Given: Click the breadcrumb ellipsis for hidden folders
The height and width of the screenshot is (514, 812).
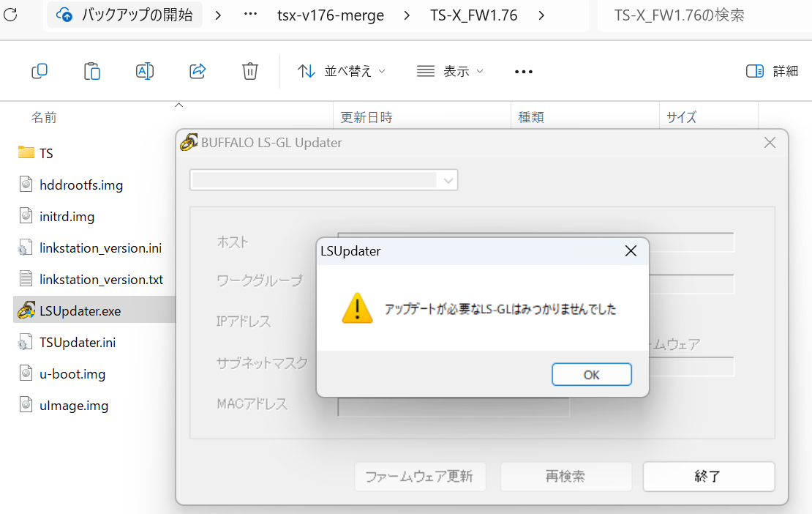Looking at the screenshot, I should 251,15.
